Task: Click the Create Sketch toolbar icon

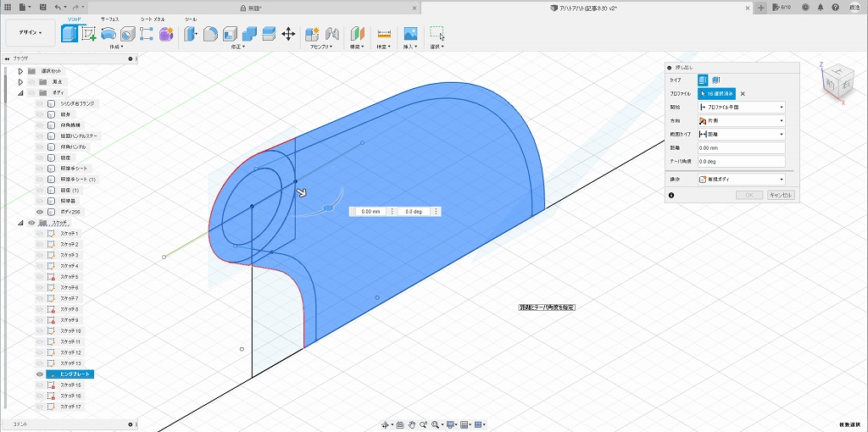Action: coord(89,34)
